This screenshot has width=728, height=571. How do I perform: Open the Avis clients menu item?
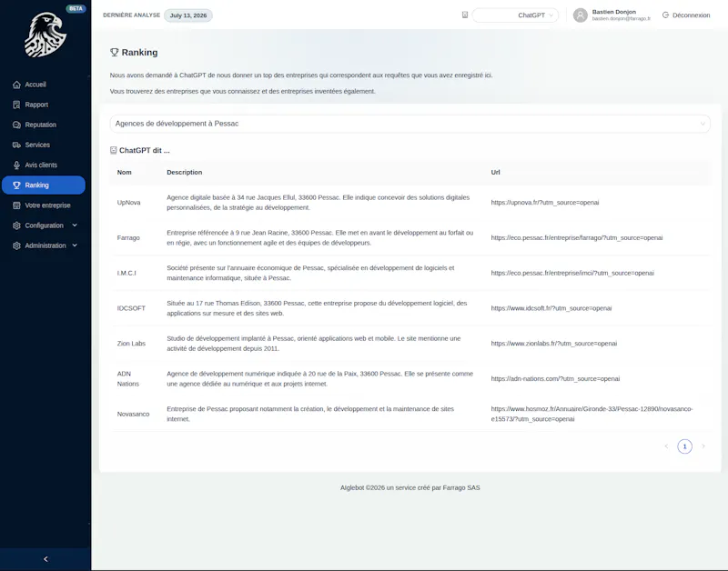44,165
